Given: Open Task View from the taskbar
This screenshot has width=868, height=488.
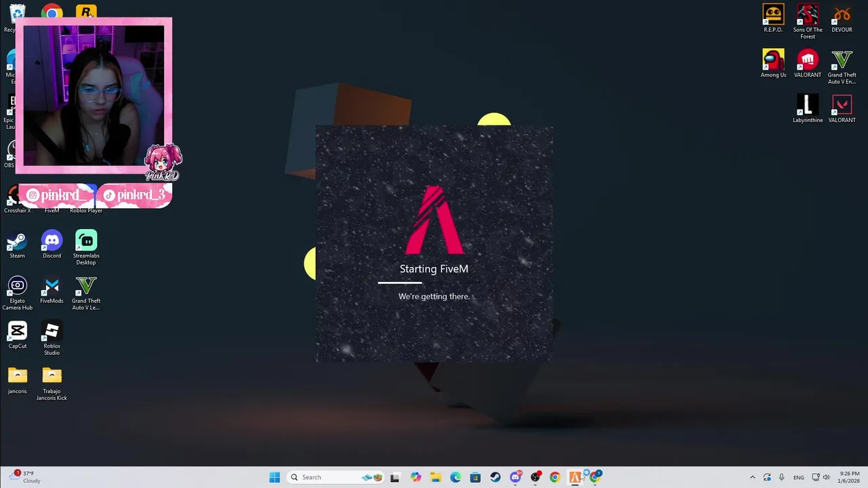Looking at the screenshot, I should 395,477.
